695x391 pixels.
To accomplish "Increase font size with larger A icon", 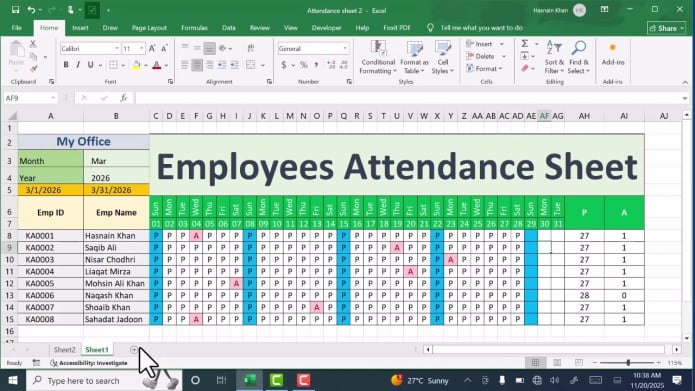I will 152,48.
